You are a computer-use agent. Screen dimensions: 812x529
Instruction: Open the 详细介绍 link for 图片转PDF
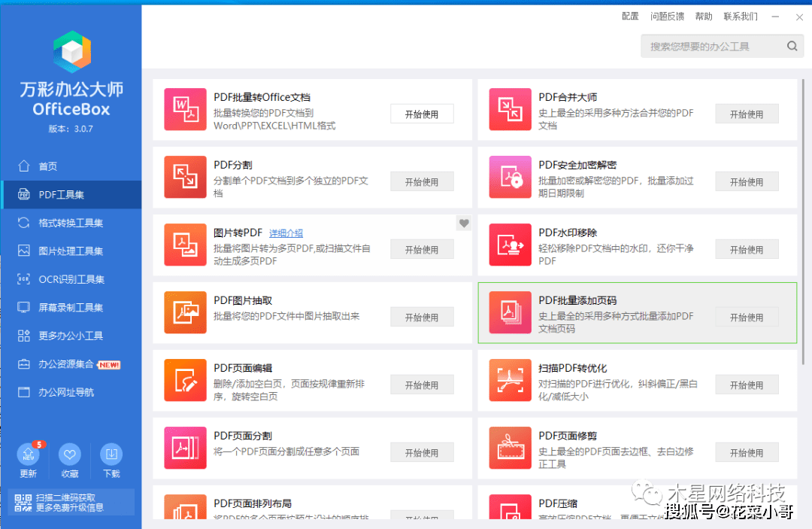(285, 232)
